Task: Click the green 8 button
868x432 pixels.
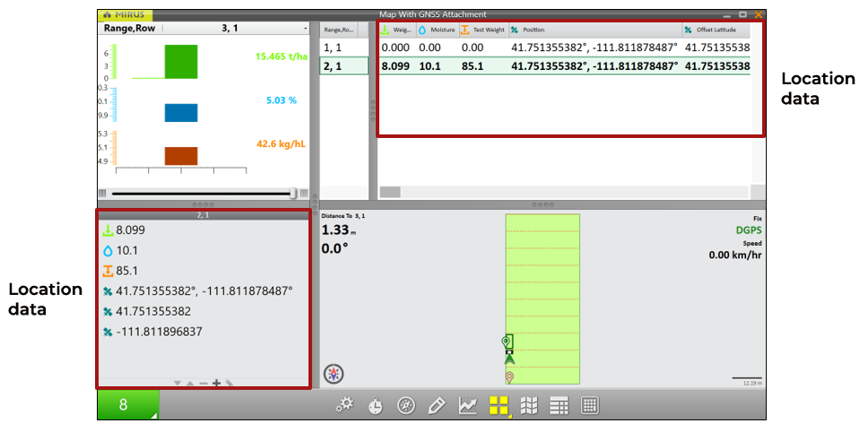Action: pyautogui.click(x=127, y=404)
